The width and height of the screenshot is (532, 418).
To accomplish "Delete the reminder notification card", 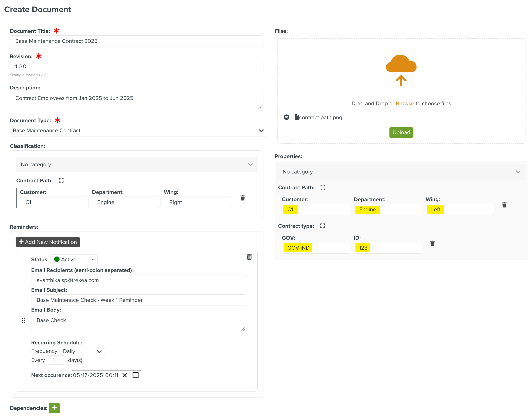I will coord(249,257).
